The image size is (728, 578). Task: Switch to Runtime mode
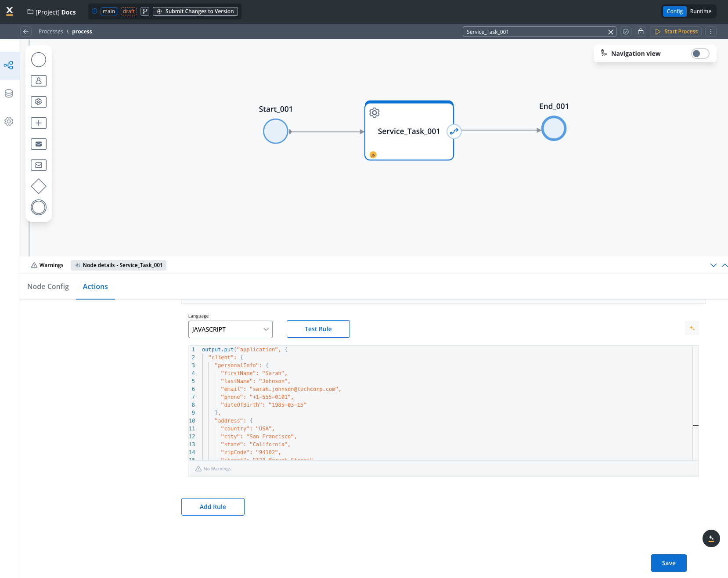pyautogui.click(x=700, y=11)
